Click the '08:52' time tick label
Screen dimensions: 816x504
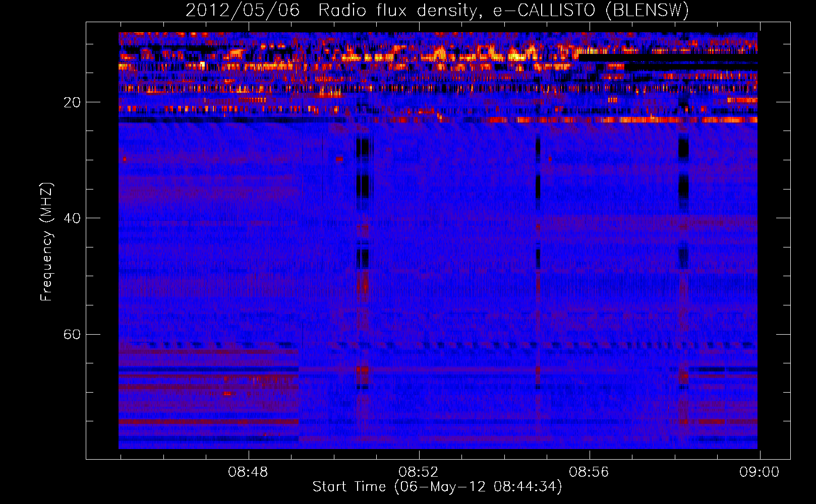pyautogui.click(x=419, y=472)
